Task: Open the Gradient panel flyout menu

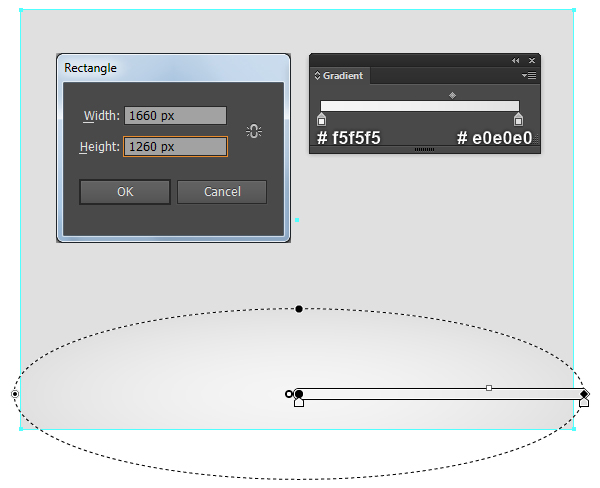Action: 529,75
